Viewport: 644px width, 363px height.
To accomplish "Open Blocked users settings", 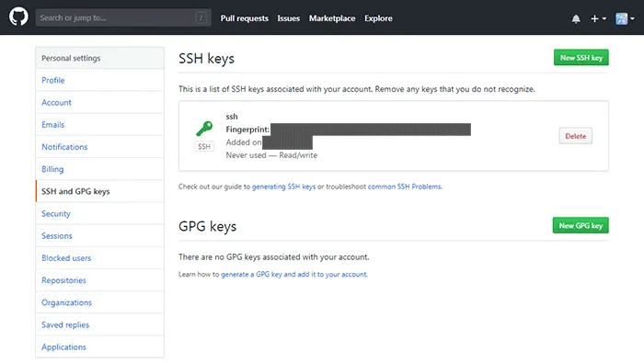I will click(99, 257).
